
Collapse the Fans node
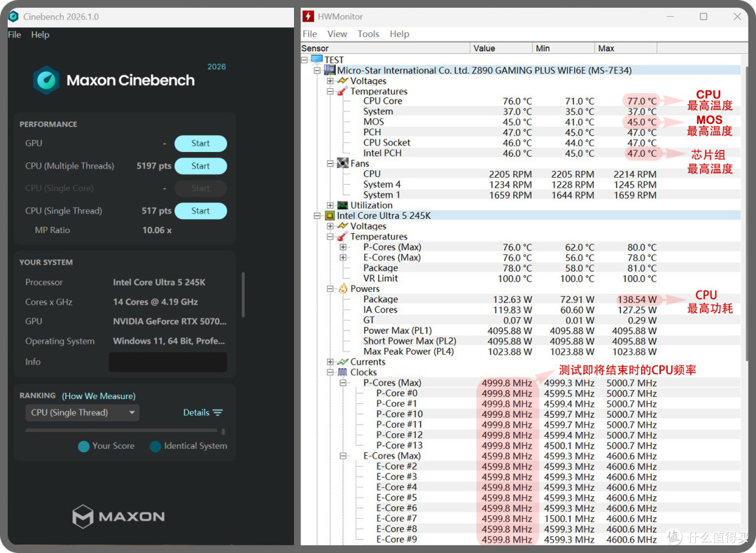330,164
